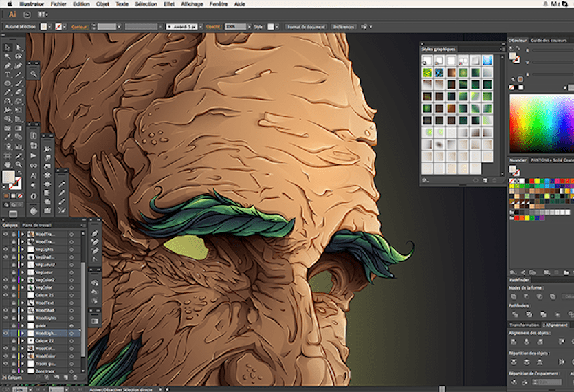The width and height of the screenshot is (574, 392).
Task: Unlock the VegLueur layer
Action: [14, 272]
